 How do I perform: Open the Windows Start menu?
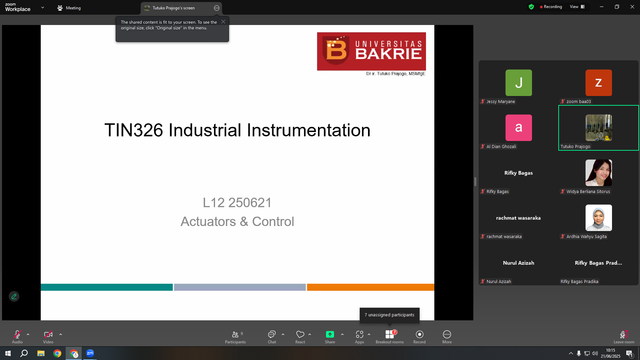pos(8,353)
